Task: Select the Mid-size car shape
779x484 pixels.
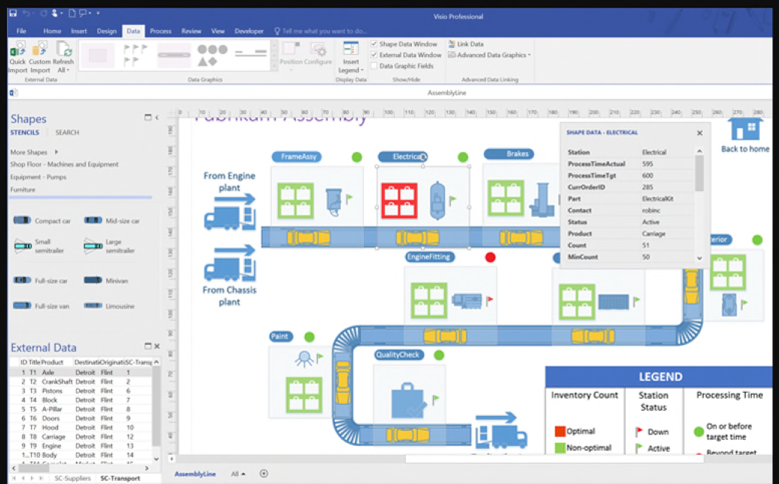Action: pos(93,220)
